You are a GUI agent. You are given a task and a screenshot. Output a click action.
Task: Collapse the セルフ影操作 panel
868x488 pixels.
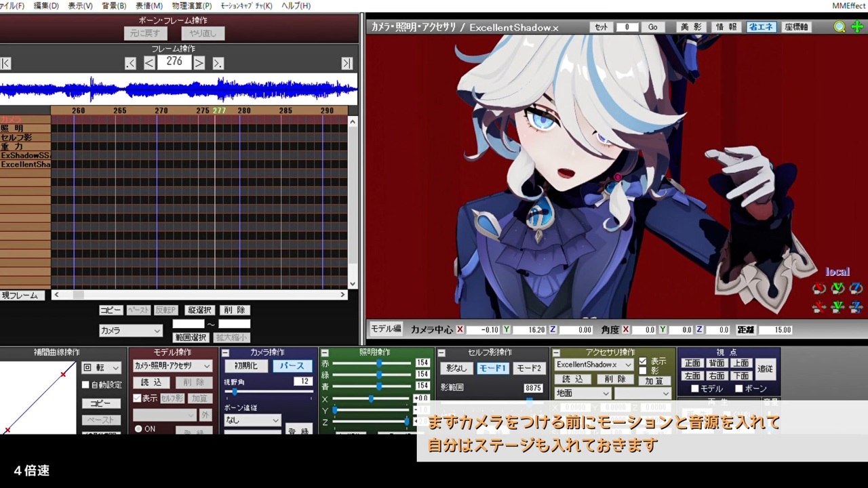[441, 353]
